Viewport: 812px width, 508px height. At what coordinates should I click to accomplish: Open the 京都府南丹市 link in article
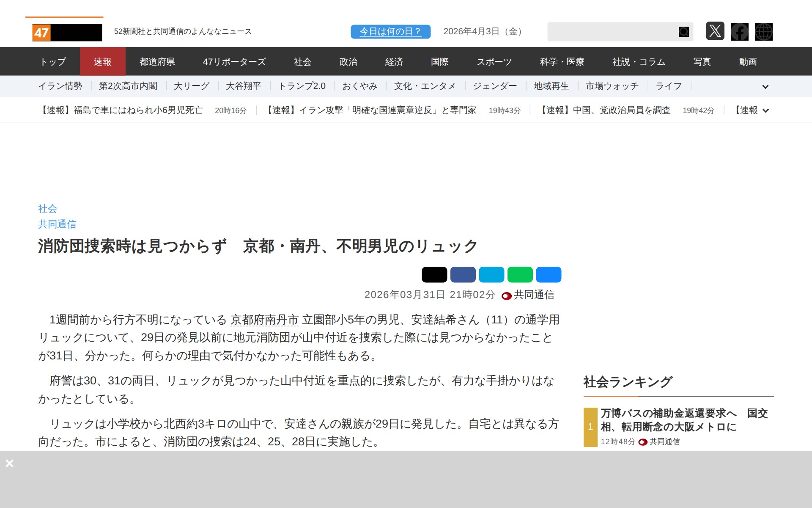265,320
